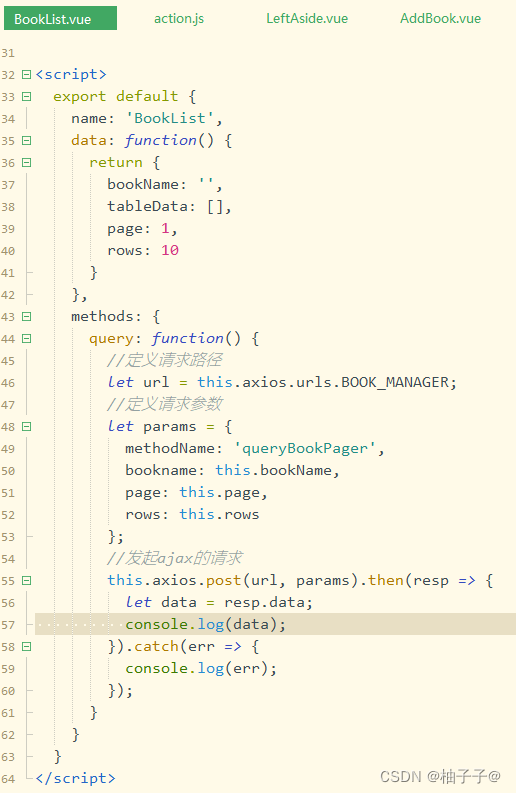Click this.page on line 51

(x=220, y=493)
